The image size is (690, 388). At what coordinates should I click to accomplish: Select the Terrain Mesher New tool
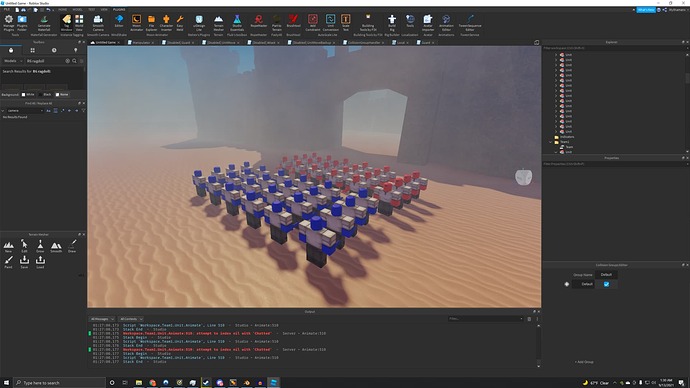8,247
